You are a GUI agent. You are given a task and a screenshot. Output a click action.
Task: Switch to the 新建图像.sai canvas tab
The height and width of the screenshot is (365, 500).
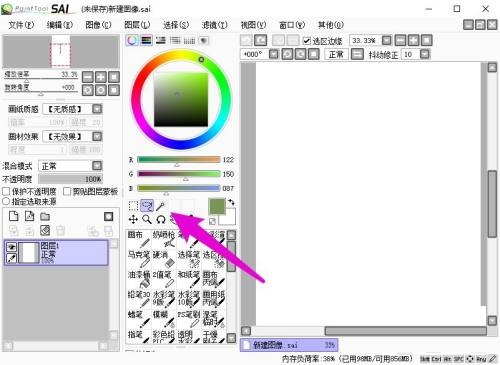pyautogui.click(x=289, y=345)
